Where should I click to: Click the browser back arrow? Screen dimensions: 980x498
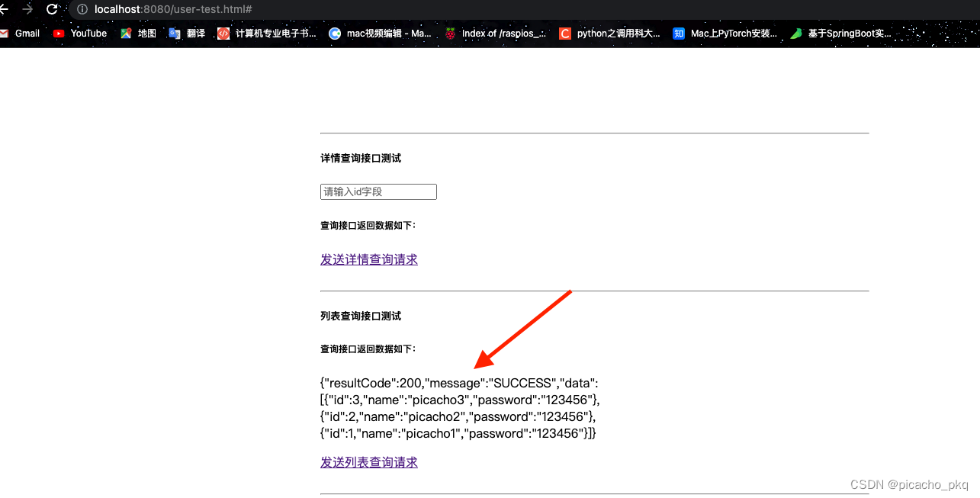coord(4,9)
